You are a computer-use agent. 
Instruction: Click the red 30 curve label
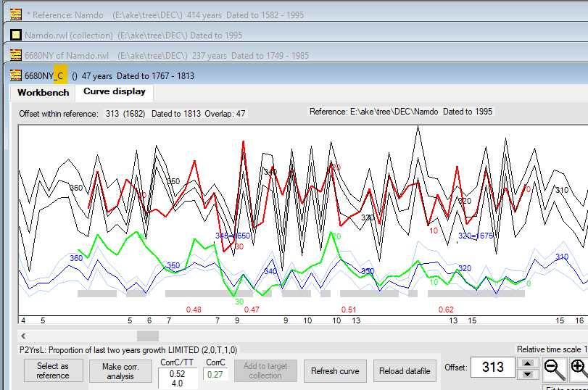239,246
